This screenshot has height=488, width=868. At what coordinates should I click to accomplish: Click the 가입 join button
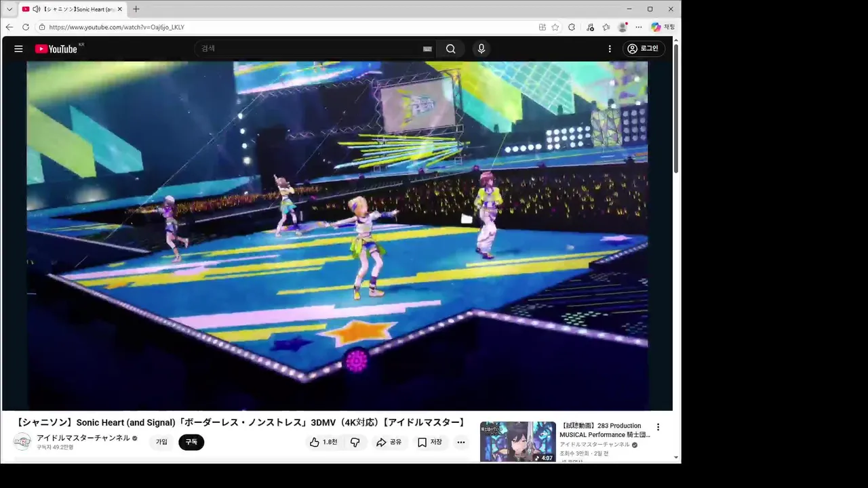(x=161, y=442)
